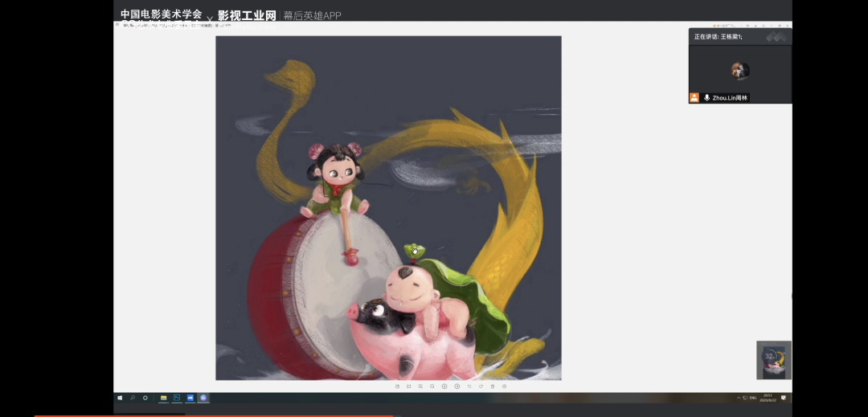
Task: Click the orange participant icon in meeting panel
Action: coord(694,97)
